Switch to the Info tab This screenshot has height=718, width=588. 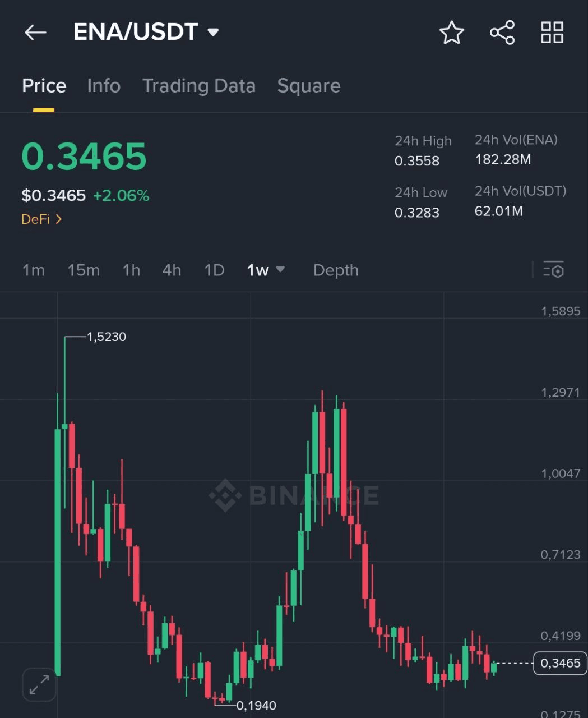104,86
